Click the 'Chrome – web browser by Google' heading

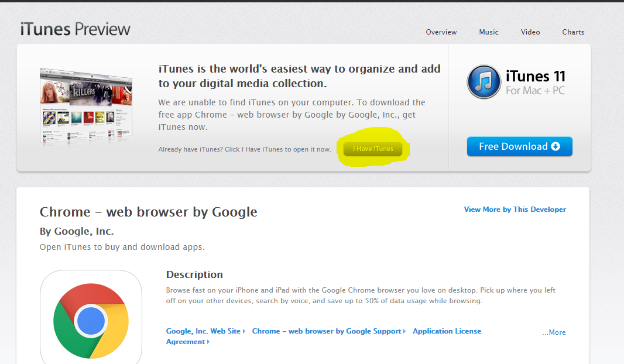(x=149, y=212)
